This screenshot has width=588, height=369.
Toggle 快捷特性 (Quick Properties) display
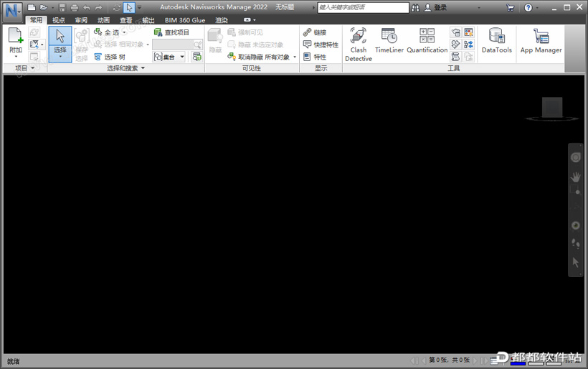point(321,45)
